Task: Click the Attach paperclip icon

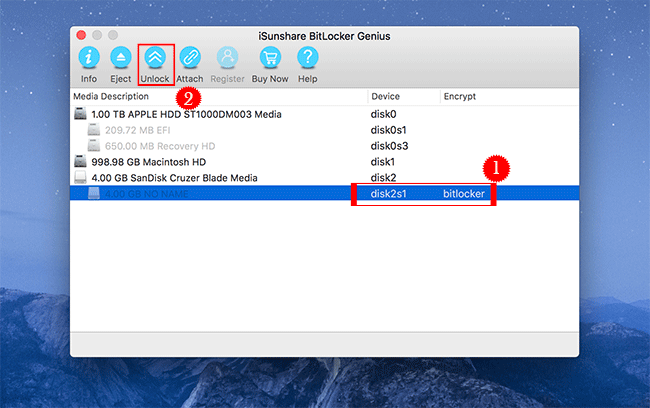Action: click(190, 57)
